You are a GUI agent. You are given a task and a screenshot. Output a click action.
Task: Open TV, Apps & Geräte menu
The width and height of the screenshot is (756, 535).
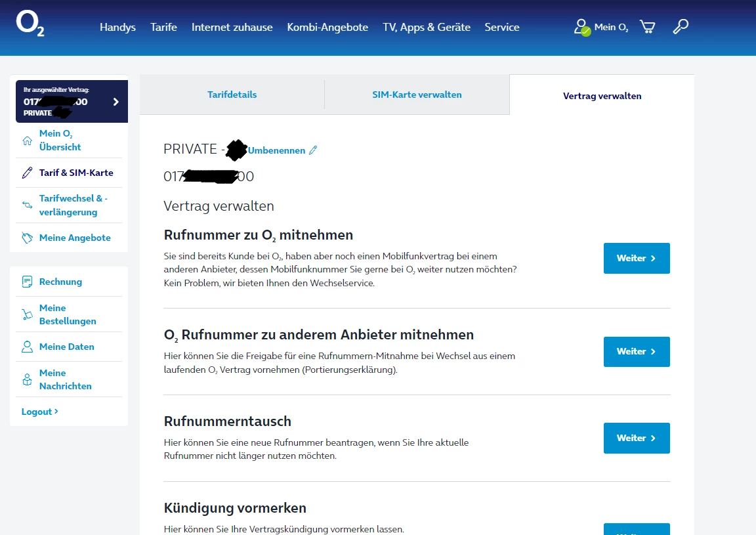pos(426,27)
